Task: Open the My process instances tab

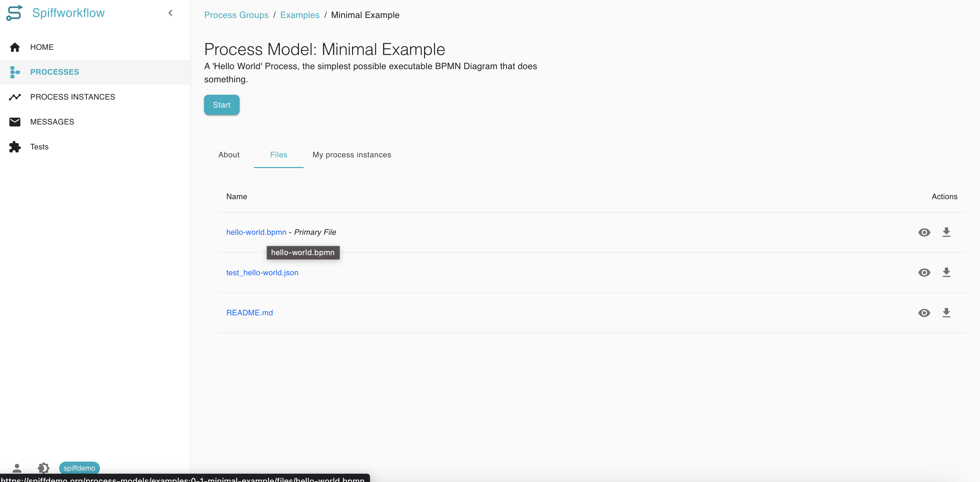Action: tap(352, 155)
